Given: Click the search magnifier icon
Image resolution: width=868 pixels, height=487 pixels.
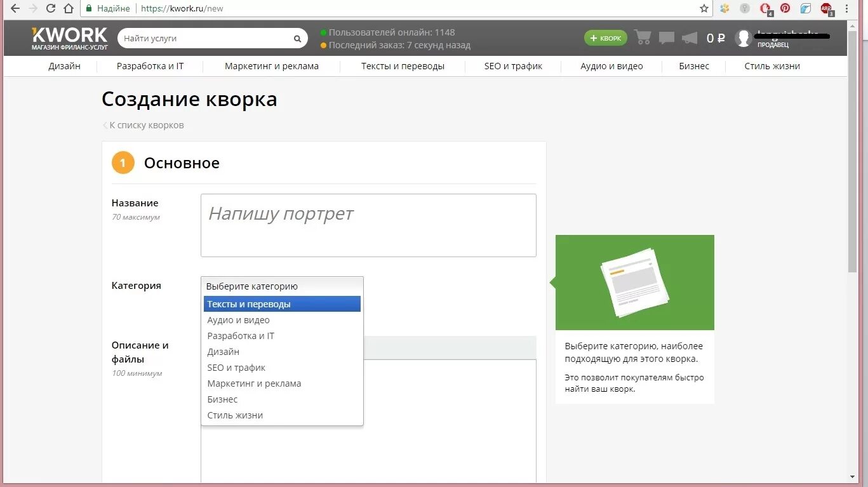Looking at the screenshot, I should point(297,39).
